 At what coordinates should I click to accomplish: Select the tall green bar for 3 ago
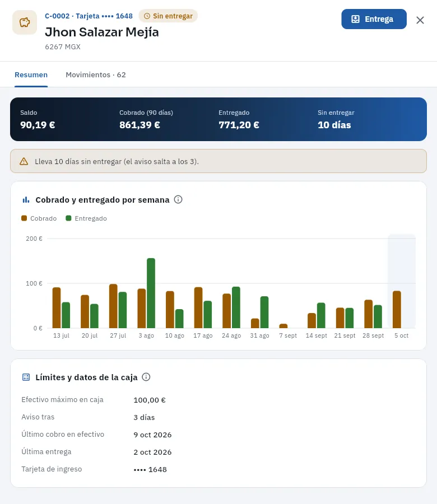pyautogui.click(x=151, y=293)
